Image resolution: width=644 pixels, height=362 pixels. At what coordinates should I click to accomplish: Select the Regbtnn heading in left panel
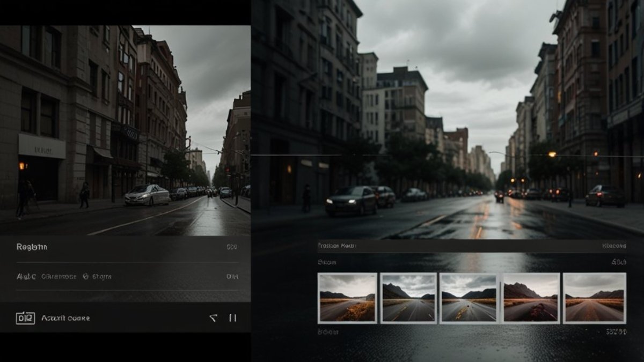(32, 247)
